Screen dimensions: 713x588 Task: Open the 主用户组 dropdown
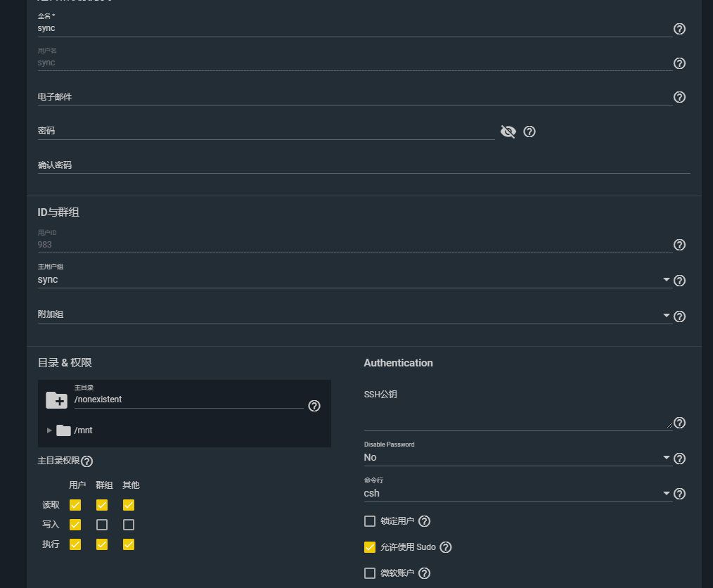click(x=352, y=280)
